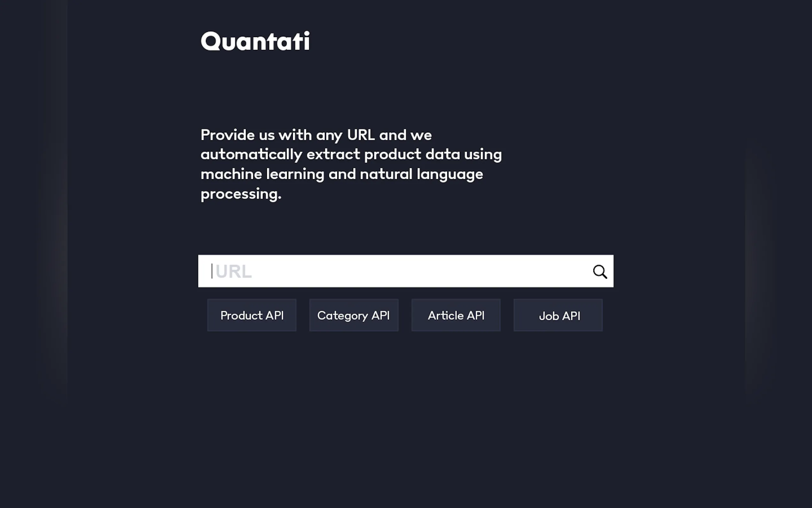Click "URL" in the description's first line
This screenshot has width=812, height=508.
point(361,135)
